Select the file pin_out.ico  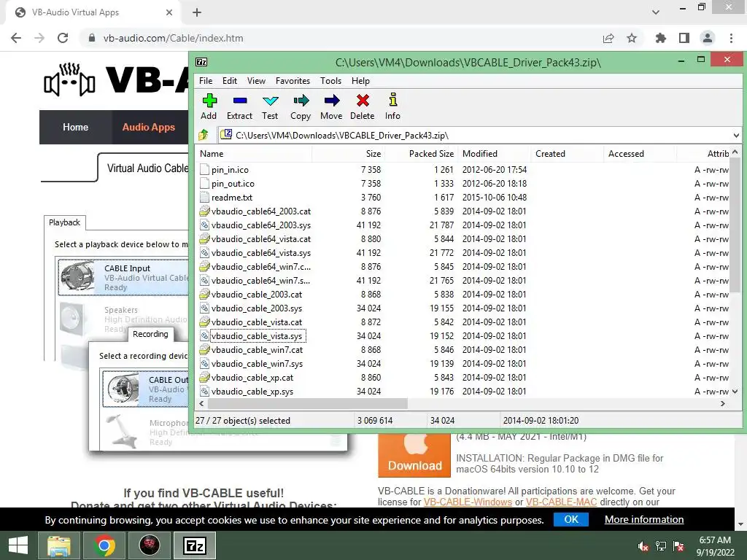[233, 183]
